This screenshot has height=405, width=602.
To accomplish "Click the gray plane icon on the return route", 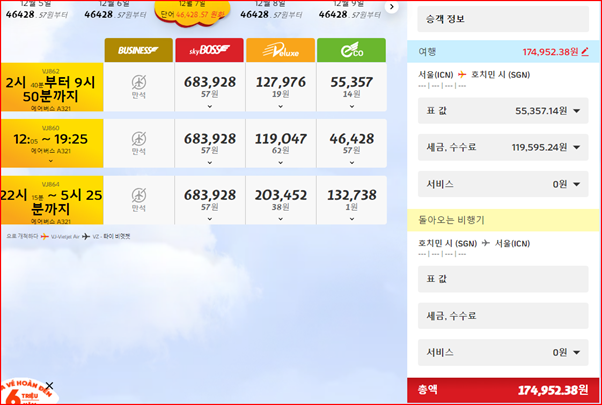I will tap(486, 243).
